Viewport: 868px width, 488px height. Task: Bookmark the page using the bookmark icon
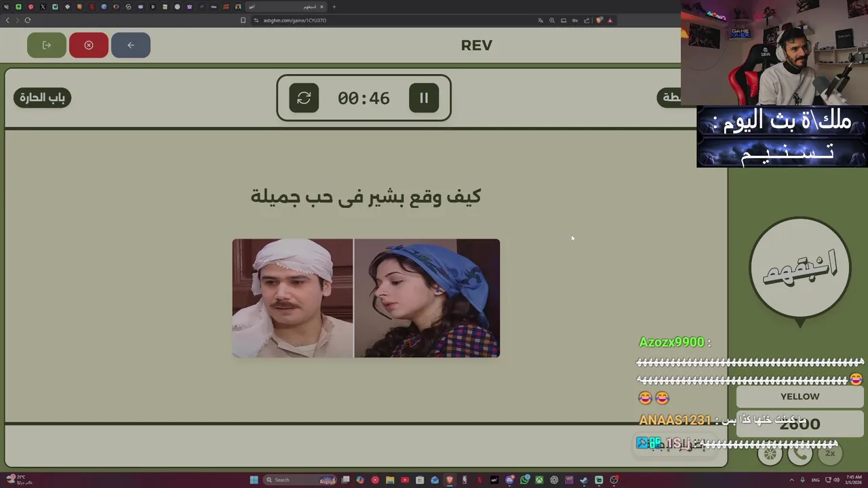click(243, 20)
